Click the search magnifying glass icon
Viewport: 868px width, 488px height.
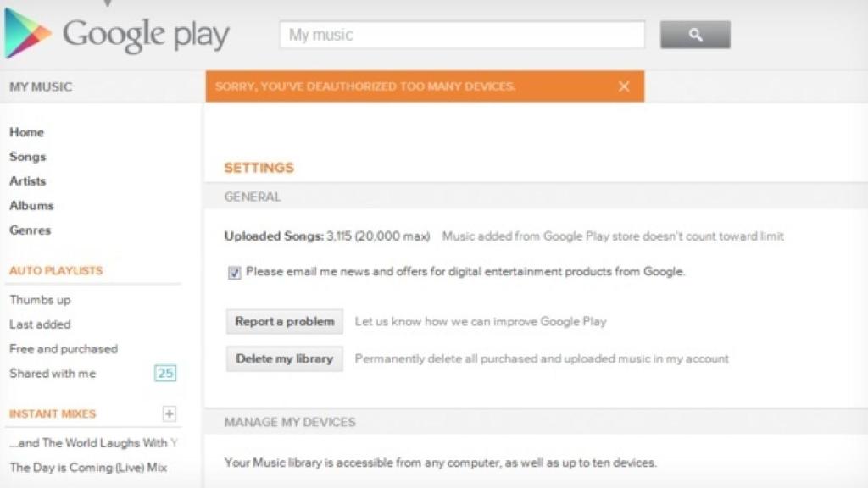tap(694, 35)
